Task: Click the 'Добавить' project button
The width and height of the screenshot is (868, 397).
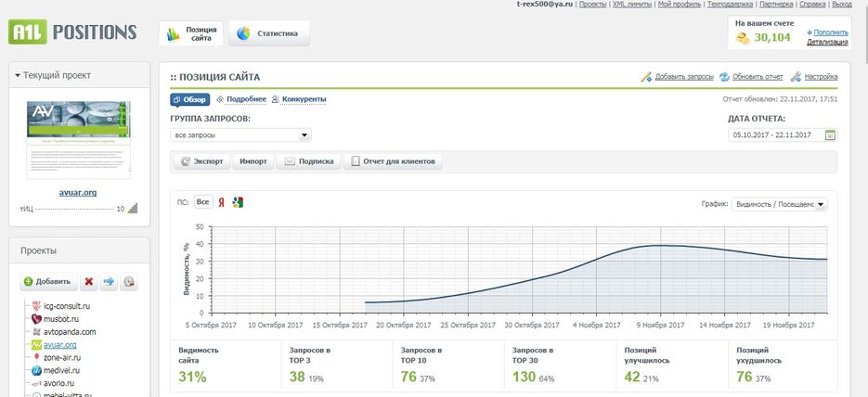Action: click(46, 281)
